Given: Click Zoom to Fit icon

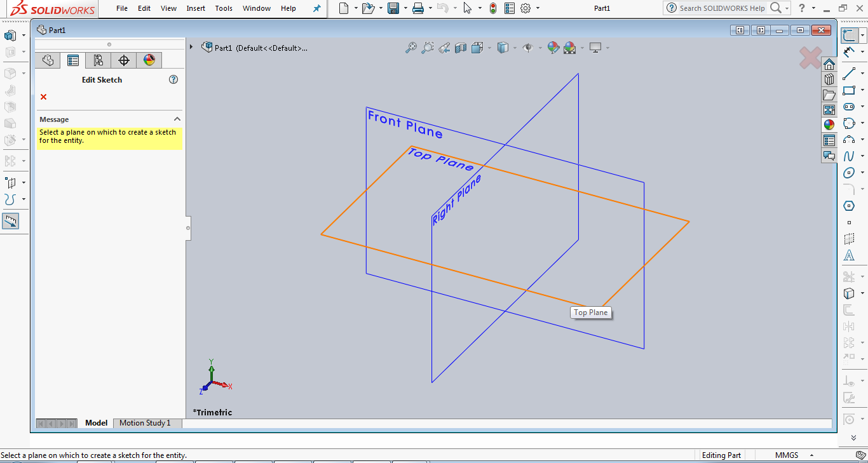Looking at the screenshot, I should coord(411,48).
